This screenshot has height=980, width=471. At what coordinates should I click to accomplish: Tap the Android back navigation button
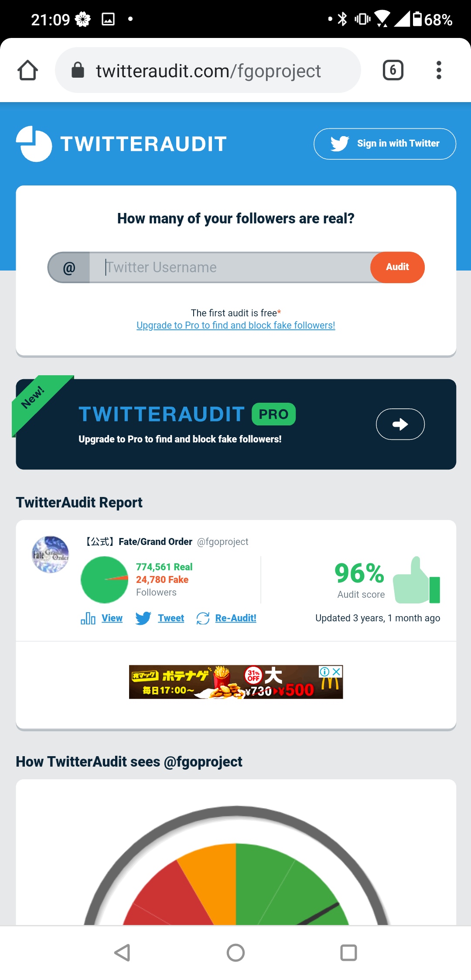pyautogui.click(x=123, y=953)
